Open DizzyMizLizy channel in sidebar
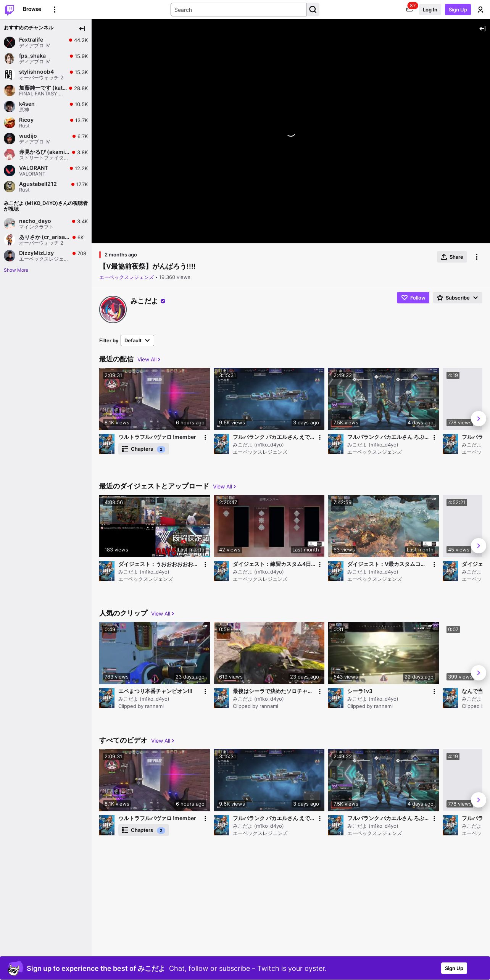The width and height of the screenshot is (490, 980). 46,256
